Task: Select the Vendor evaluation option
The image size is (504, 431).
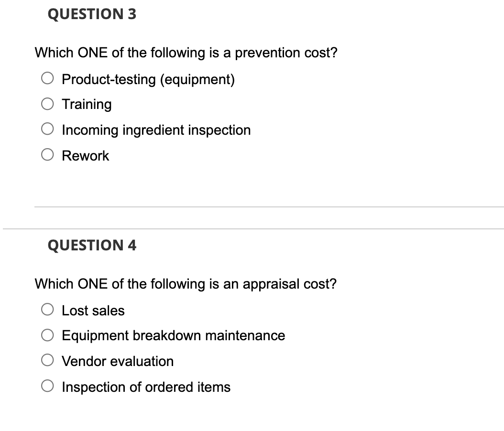Action: 47,360
